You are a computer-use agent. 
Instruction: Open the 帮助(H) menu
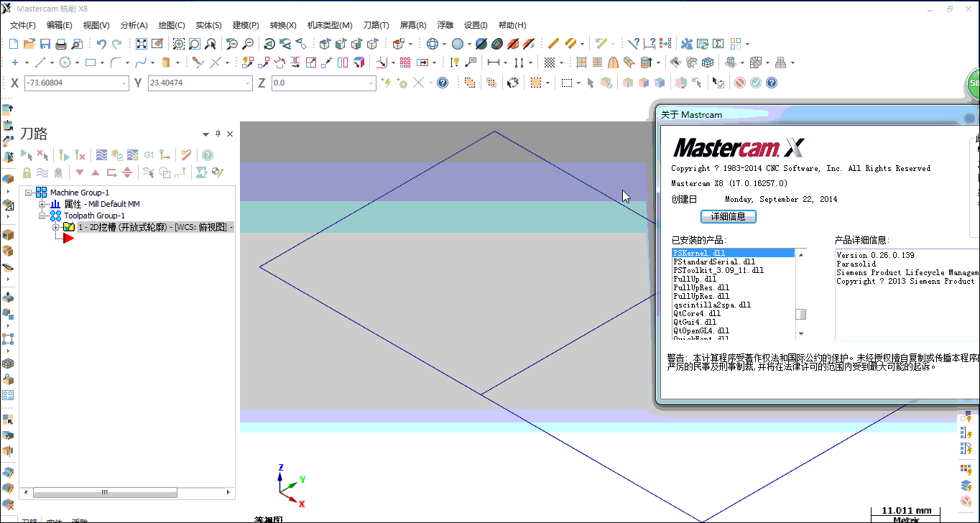(512, 25)
